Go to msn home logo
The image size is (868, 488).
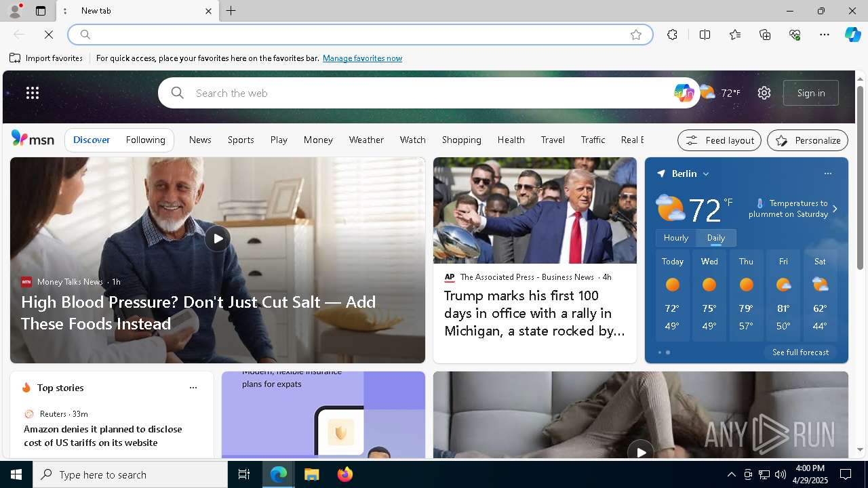coord(33,139)
